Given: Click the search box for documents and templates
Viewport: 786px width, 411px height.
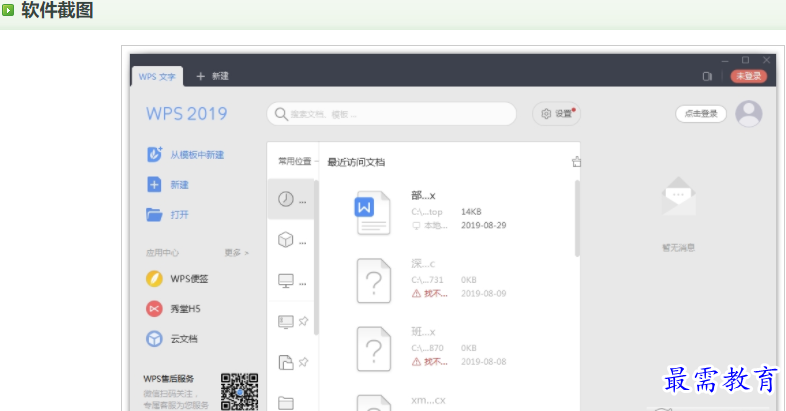Looking at the screenshot, I should pyautogui.click(x=391, y=114).
